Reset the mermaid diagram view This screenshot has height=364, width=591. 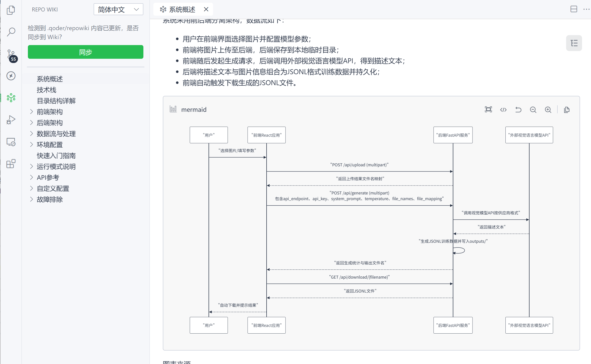(518, 110)
